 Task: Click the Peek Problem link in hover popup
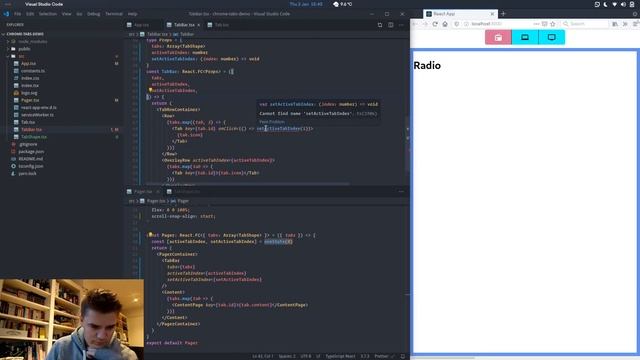pyautogui.click(x=272, y=122)
